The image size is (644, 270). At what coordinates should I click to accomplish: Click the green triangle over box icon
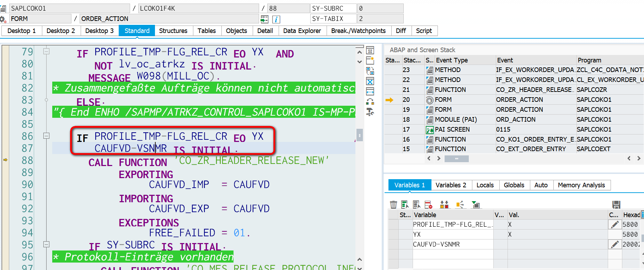[x=476, y=205]
